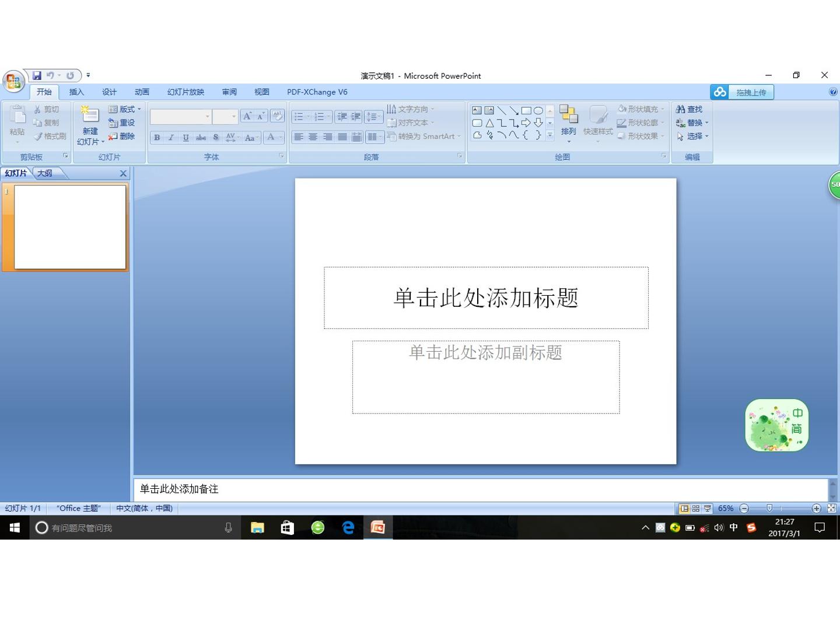Increase font size with the grow-font icon
The width and height of the screenshot is (840, 630).
247,117
